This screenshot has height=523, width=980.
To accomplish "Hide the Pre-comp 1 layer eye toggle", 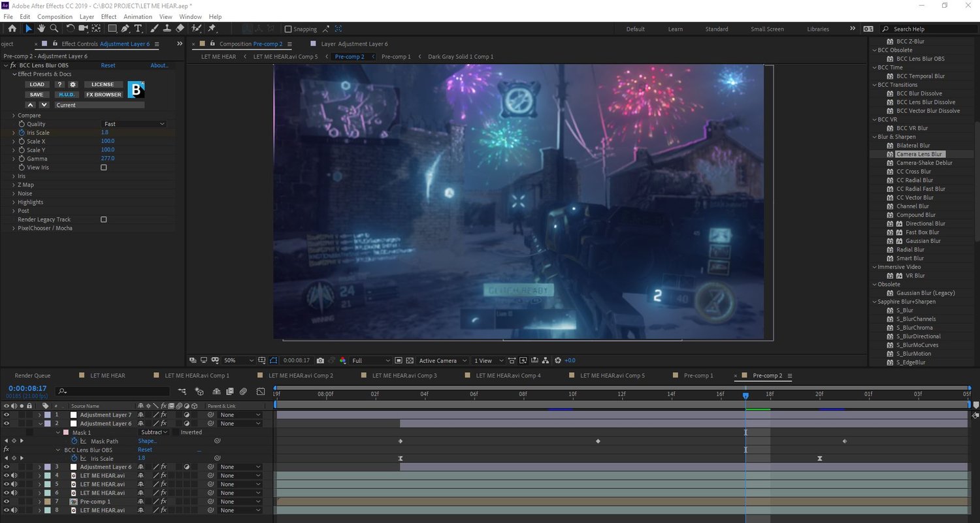I will pyautogui.click(x=7, y=501).
